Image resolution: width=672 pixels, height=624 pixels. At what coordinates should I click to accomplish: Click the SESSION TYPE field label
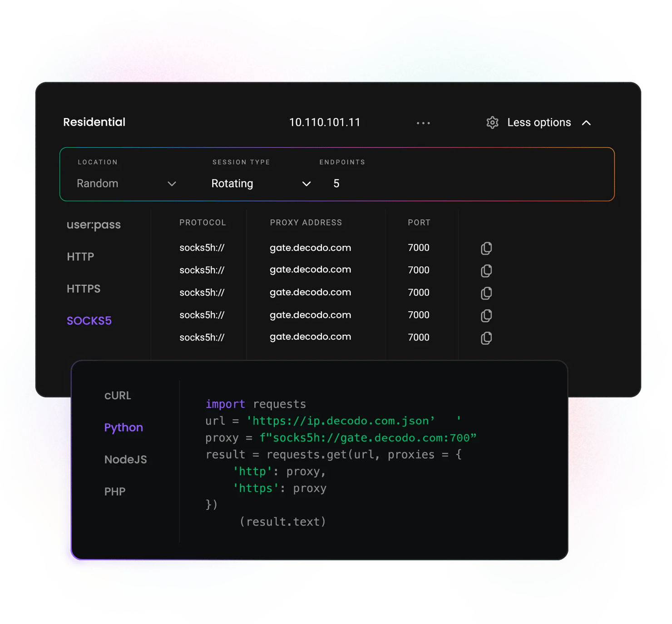(x=241, y=162)
